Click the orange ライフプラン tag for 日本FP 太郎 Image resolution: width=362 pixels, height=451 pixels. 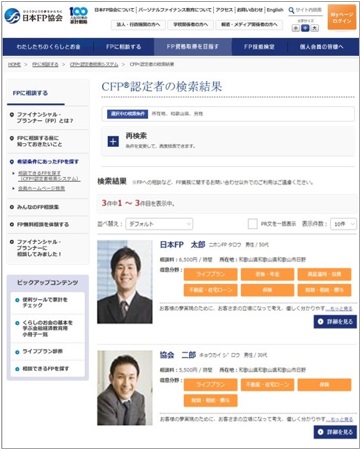[x=210, y=274]
